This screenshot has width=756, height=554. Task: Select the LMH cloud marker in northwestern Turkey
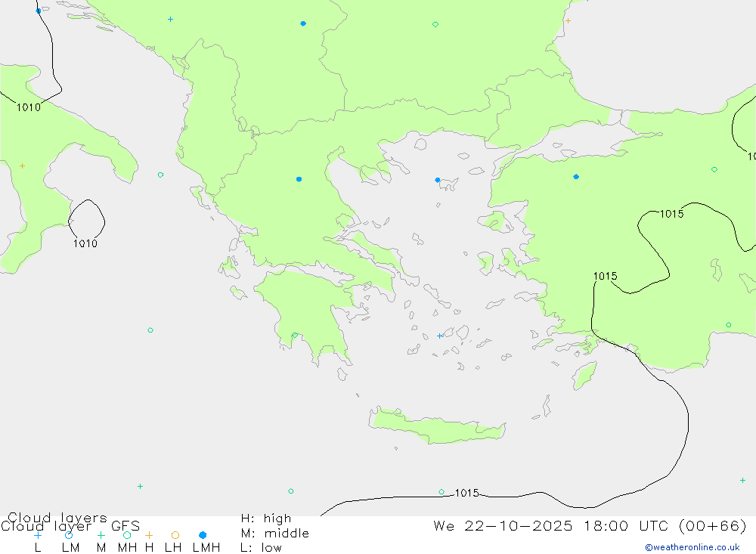576,177
